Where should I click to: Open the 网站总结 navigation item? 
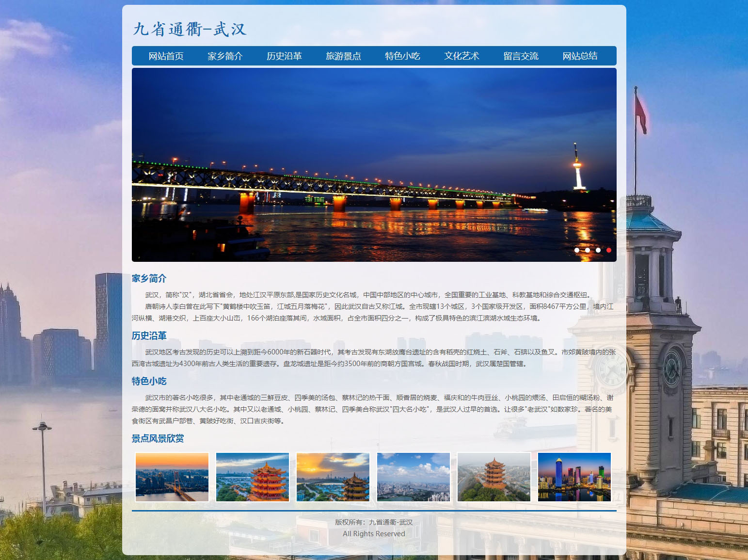pyautogui.click(x=580, y=56)
